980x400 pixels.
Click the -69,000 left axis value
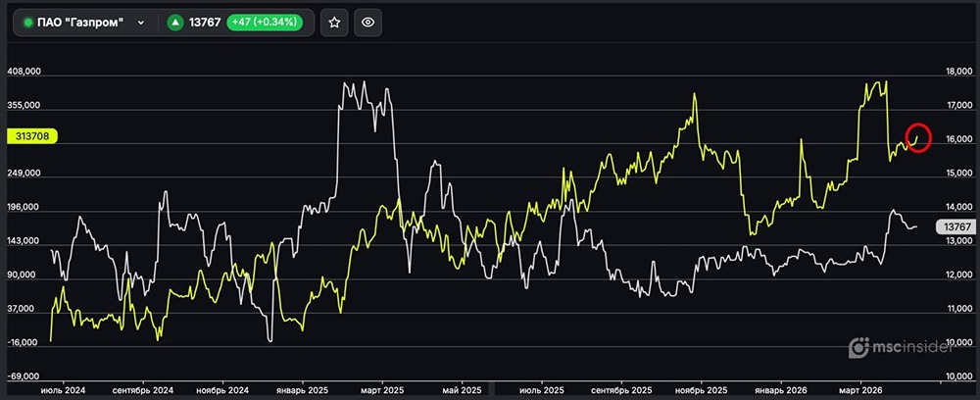coord(24,377)
